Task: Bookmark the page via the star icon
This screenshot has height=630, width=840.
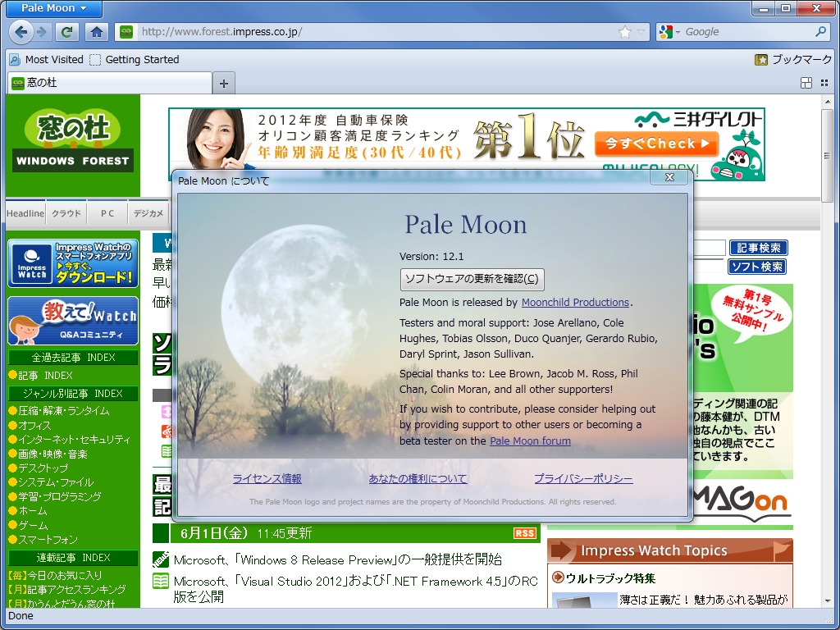Action: pyautogui.click(x=623, y=31)
